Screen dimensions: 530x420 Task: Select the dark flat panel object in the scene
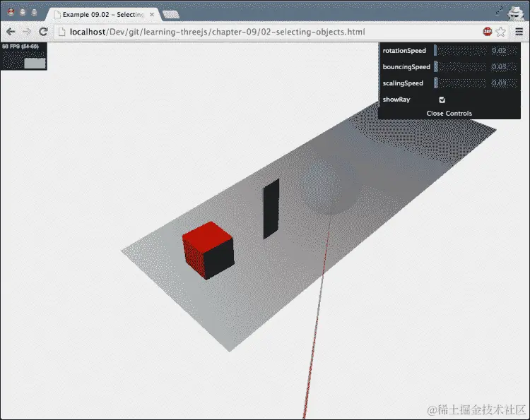click(x=271, y=209)
